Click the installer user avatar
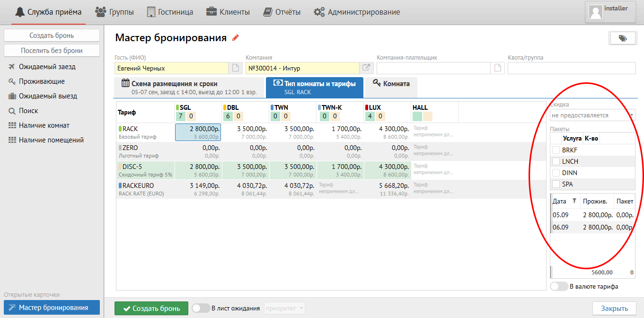 pos(595,12)
